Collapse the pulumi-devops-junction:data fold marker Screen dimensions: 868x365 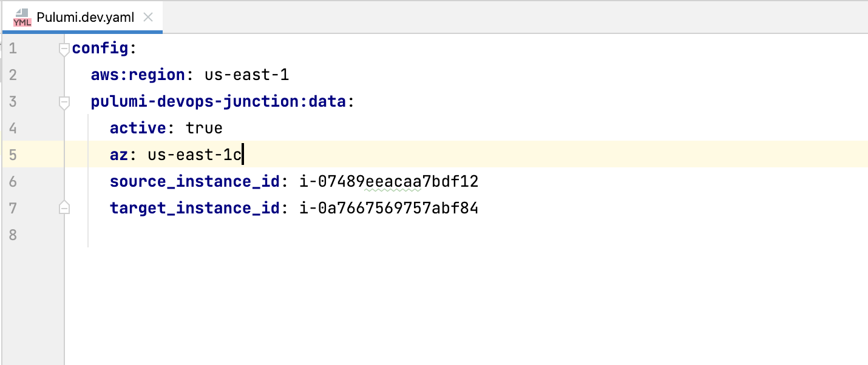pos(64,102)
